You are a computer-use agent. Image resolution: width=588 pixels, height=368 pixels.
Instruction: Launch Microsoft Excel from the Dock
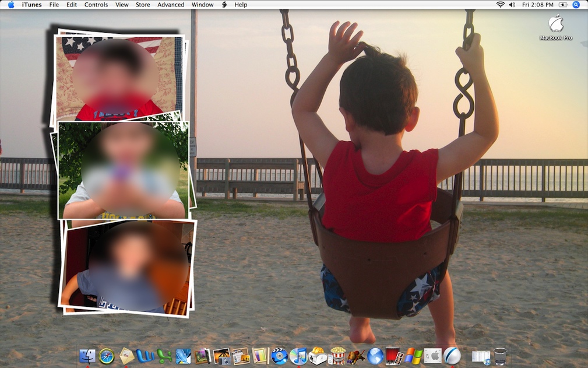(x=164, y=356)
